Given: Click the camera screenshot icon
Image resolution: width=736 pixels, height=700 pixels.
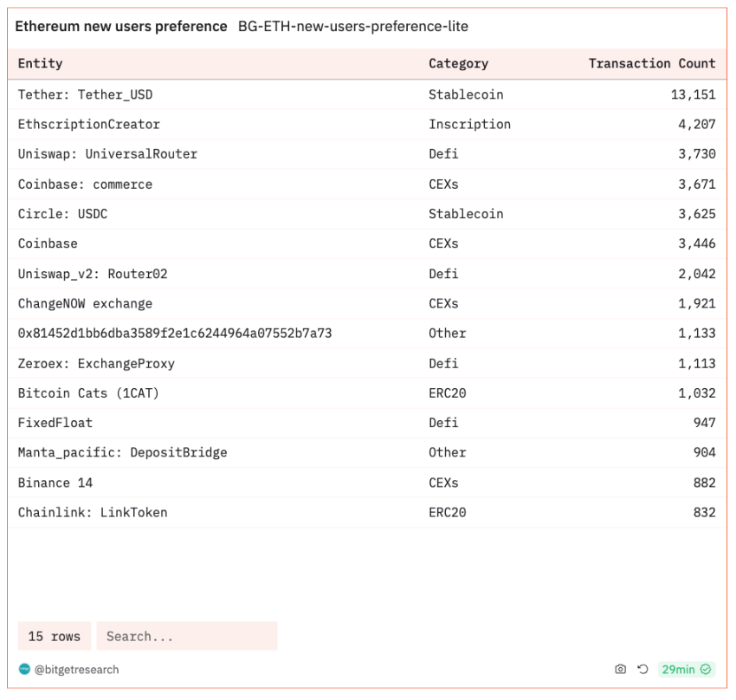Looking at the screenshot, I should 620,669.
